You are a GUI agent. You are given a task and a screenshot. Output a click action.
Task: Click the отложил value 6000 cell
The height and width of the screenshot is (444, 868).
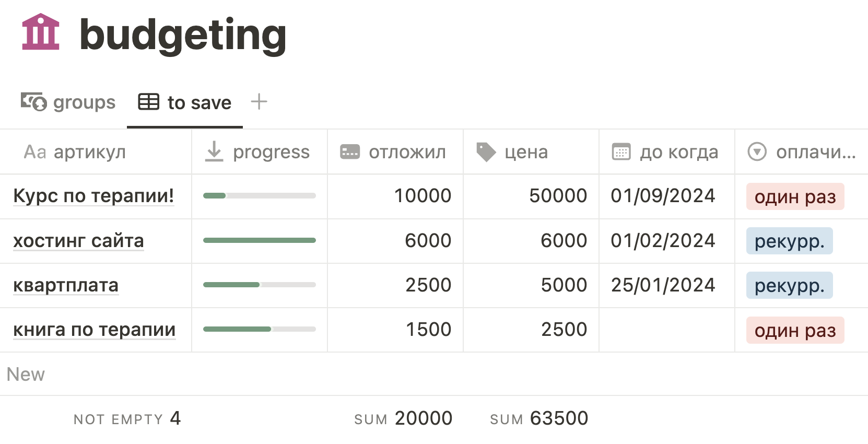pyautogui.click(x=395, y=241)
